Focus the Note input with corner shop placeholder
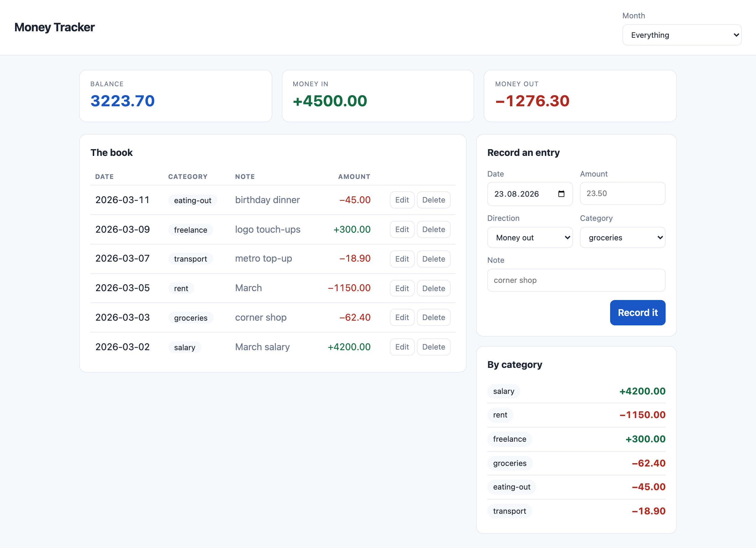Viewport: 756px width, 548px height. point(576,280)
